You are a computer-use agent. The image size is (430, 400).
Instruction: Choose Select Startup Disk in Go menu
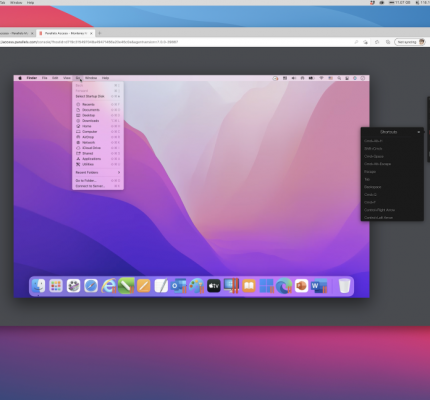point(98,96)
